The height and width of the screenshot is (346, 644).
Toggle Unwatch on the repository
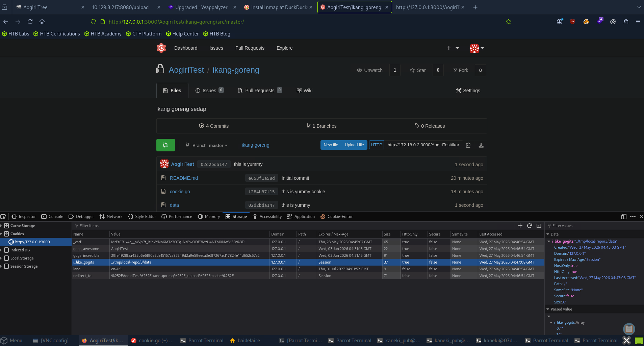(x=370, y=70)
